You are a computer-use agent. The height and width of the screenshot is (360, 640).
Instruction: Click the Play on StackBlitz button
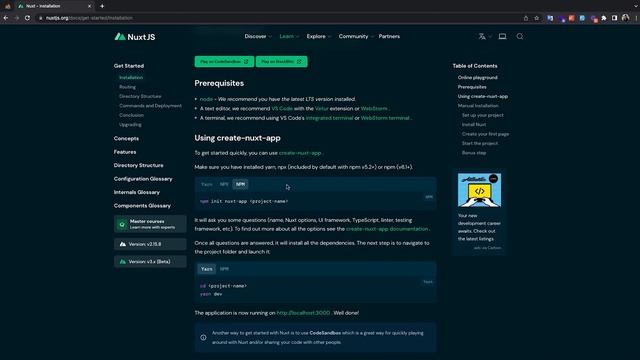[282, 62]
